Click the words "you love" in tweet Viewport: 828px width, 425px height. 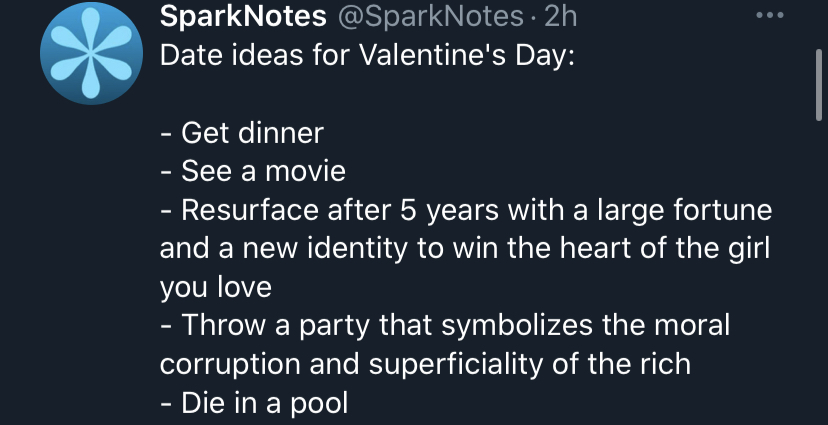pos(215,287)
